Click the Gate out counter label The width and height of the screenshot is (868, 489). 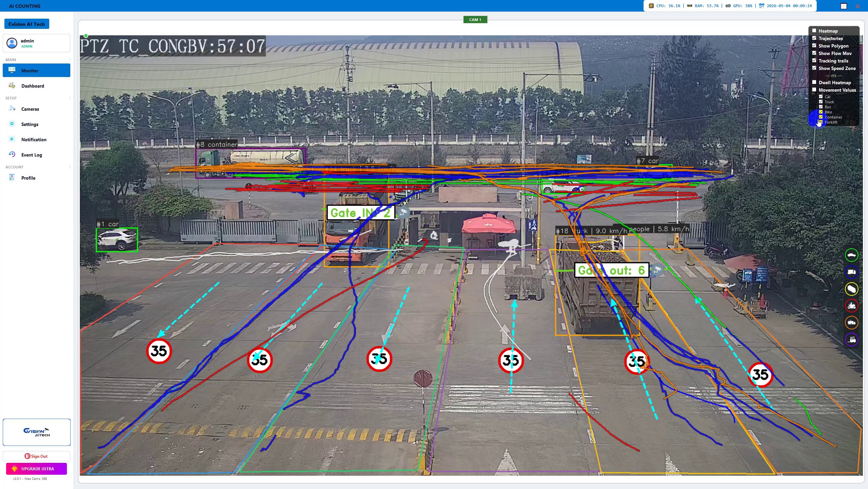coord(612,270)
